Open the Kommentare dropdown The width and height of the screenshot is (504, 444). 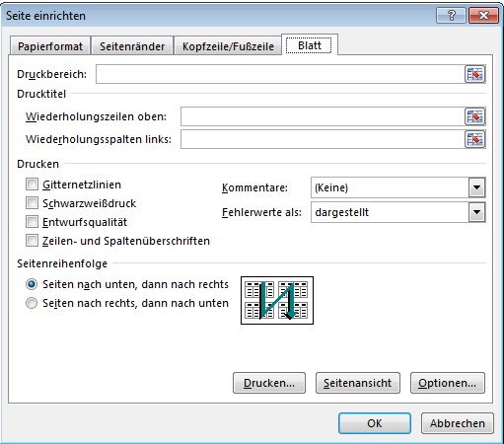[476, 187]
